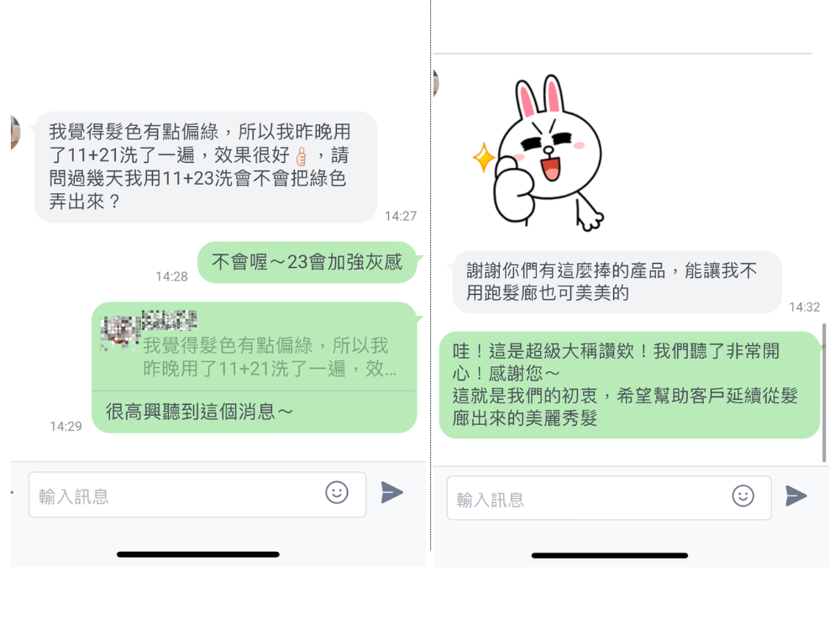Click the left screen home indicator bar

pyautogui.click(x=197, y=554)
